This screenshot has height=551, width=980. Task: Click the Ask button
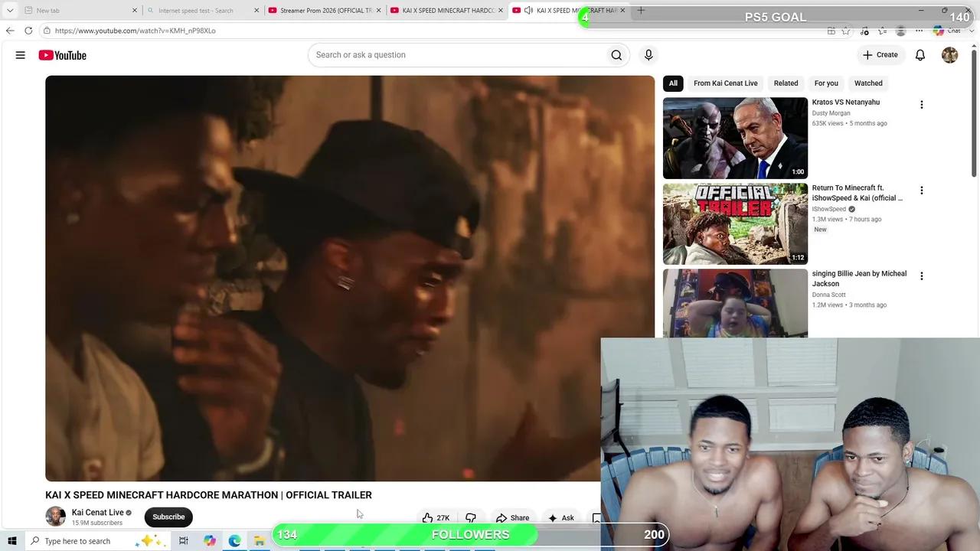(560, 518)
